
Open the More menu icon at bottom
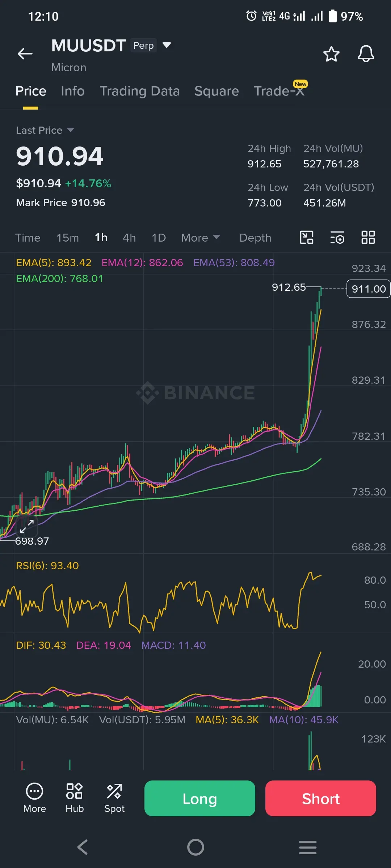(35, 798)
